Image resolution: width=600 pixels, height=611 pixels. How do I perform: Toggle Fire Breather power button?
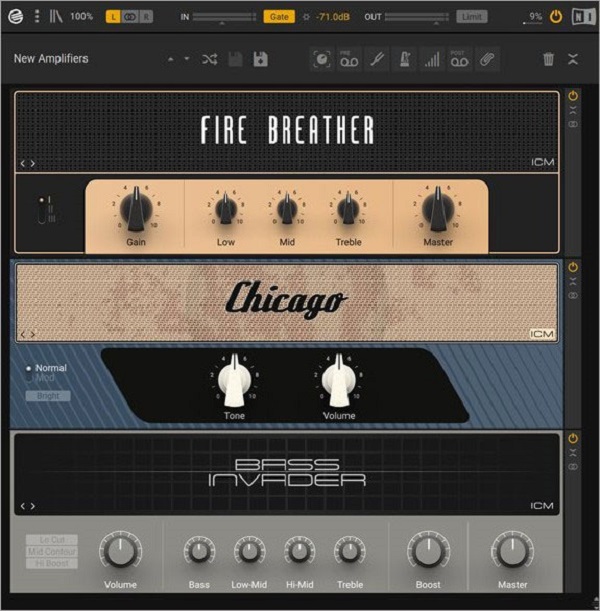pyautogui.click(x=573, y=96)
